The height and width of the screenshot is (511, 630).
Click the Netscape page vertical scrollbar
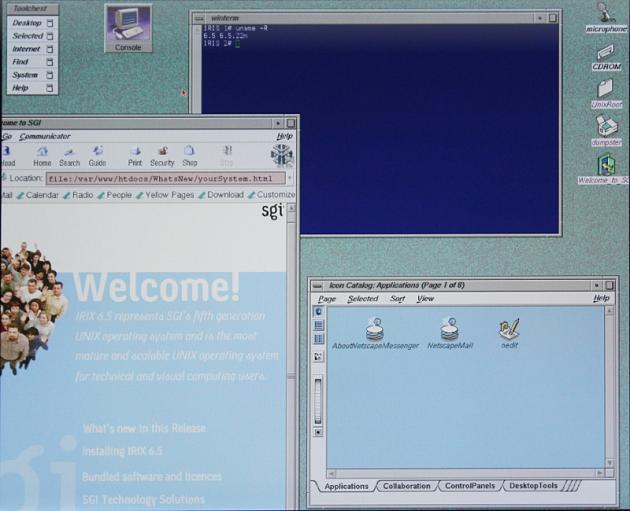[291, 358]
